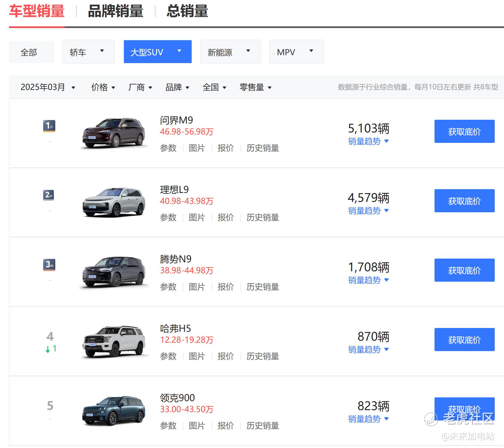Open 图片 for 腾势N9
This screenshot has height=448, width=504.
pos(197,287)
